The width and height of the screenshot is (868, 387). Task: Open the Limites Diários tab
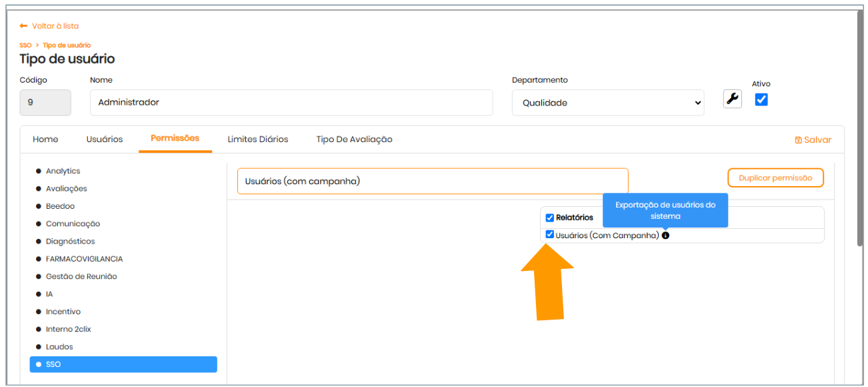click(x=257, y=139)
